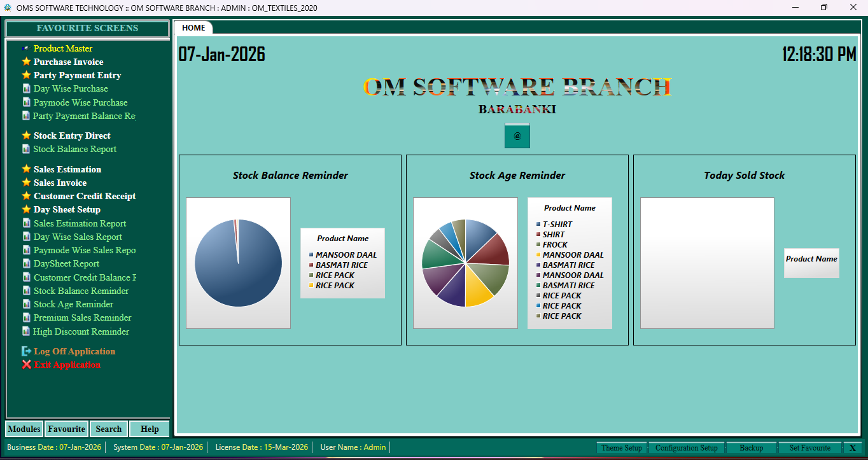Click the red X Exit Application icon
868x460 pixels.
[x=26, y=365]
